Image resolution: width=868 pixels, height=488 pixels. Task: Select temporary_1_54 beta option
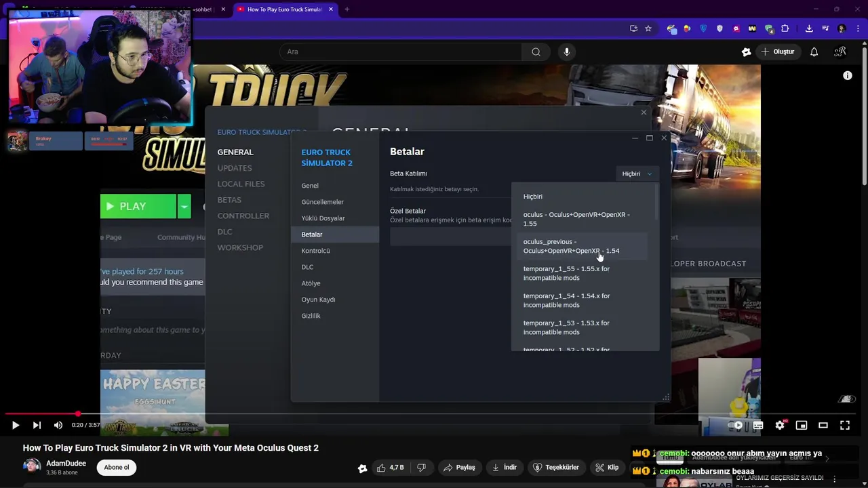[583, 300]
